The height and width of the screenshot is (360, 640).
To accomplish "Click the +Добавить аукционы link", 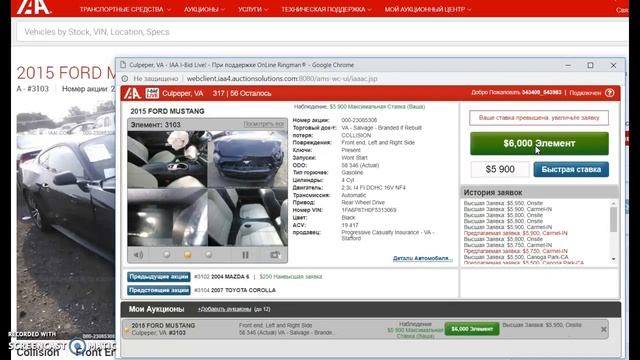I will coord(224,309).
